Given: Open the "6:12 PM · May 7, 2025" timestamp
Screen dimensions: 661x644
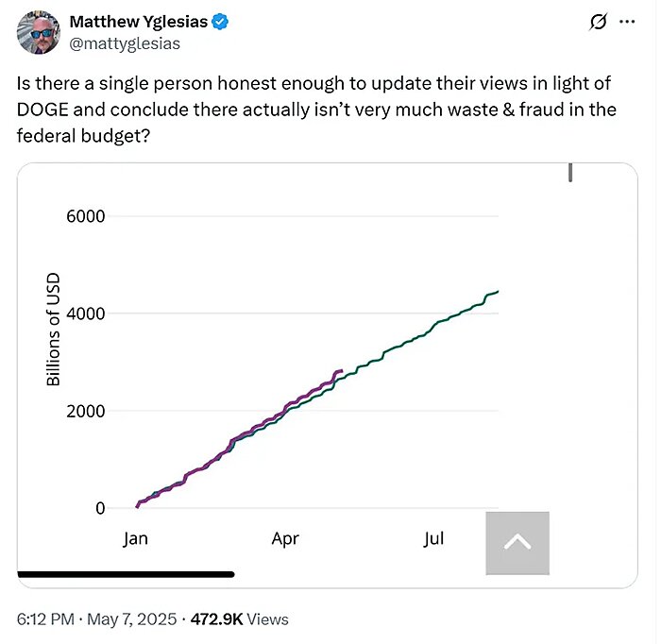Looking at the screenshot, I should (95, 619).
